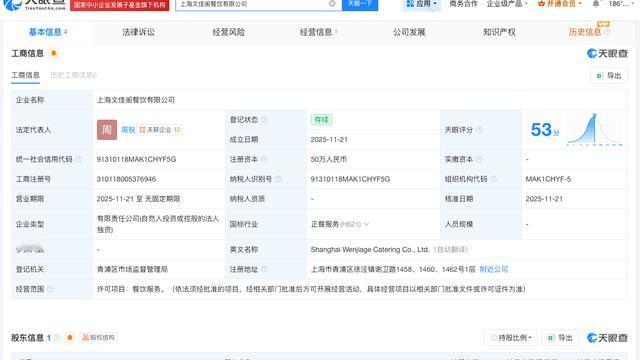The width and height of the screenshot is (640, 360).
Task: Click the English name Shanghai Wenjiage Catering Co., Ltd.
Action: coord(369,249)
